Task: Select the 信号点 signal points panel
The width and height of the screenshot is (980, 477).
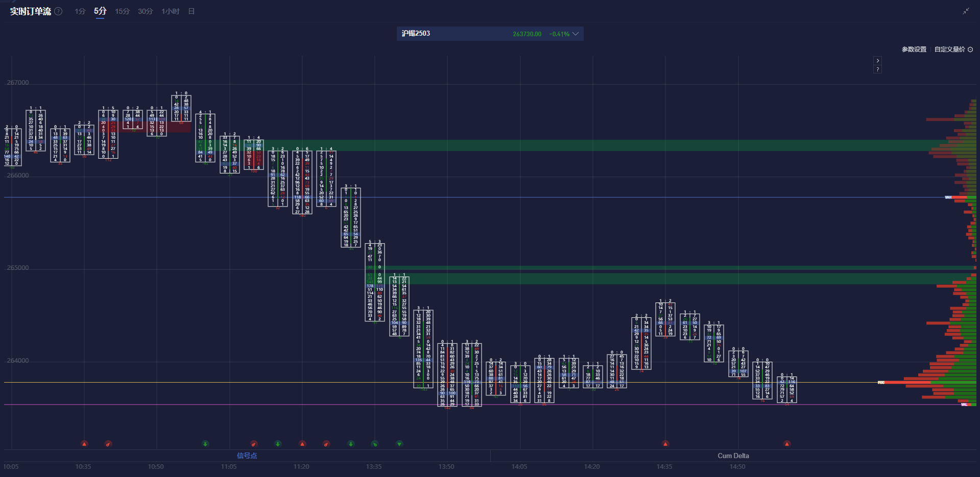Action: (247, 456)
